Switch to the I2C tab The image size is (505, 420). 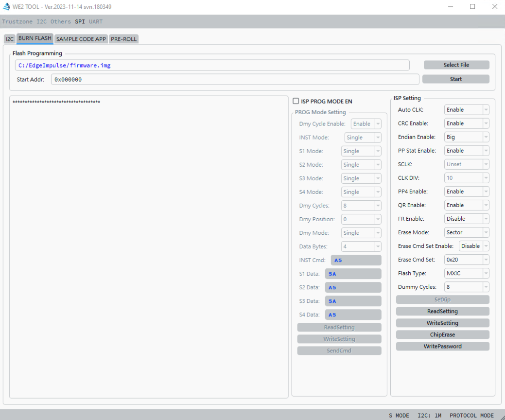pos(10,39)
